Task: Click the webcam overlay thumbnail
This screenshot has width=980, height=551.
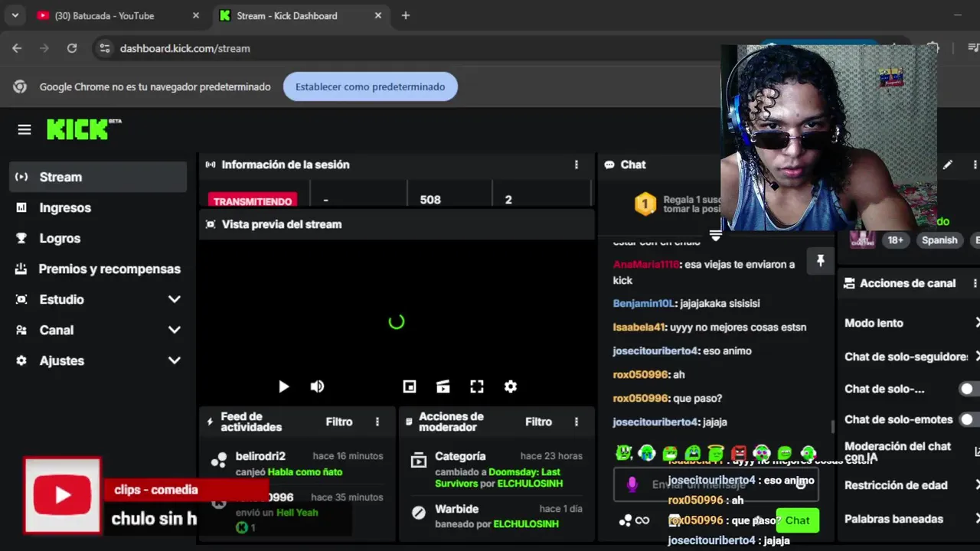Action: click(829, 138)
